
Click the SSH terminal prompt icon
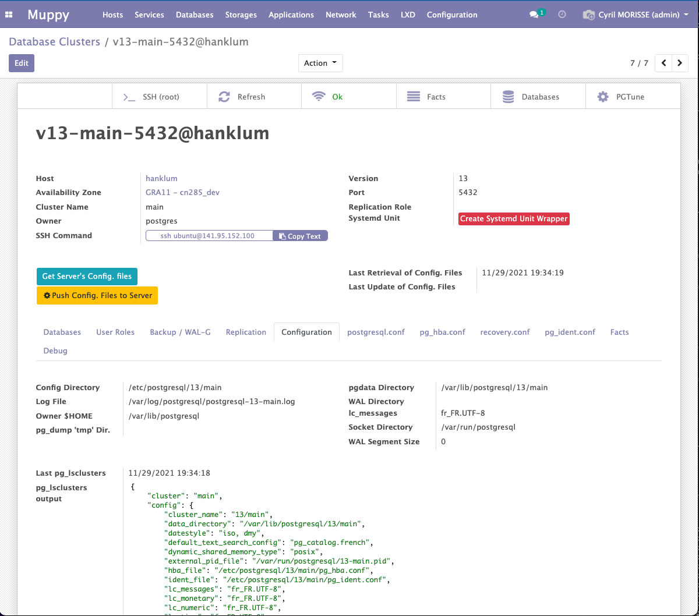point(129,97)
